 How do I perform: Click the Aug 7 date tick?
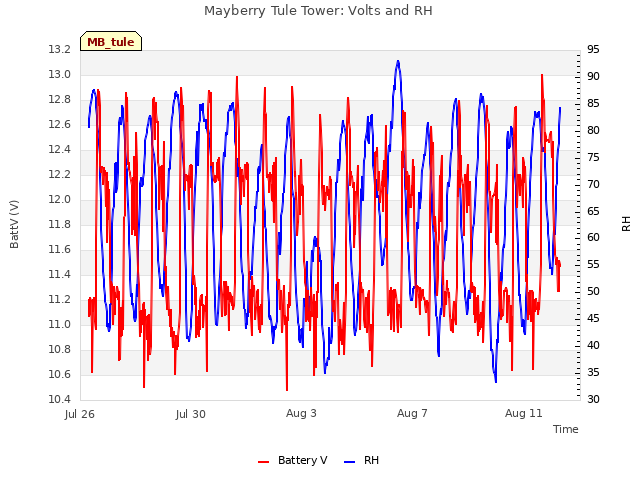tap(412, 413)
